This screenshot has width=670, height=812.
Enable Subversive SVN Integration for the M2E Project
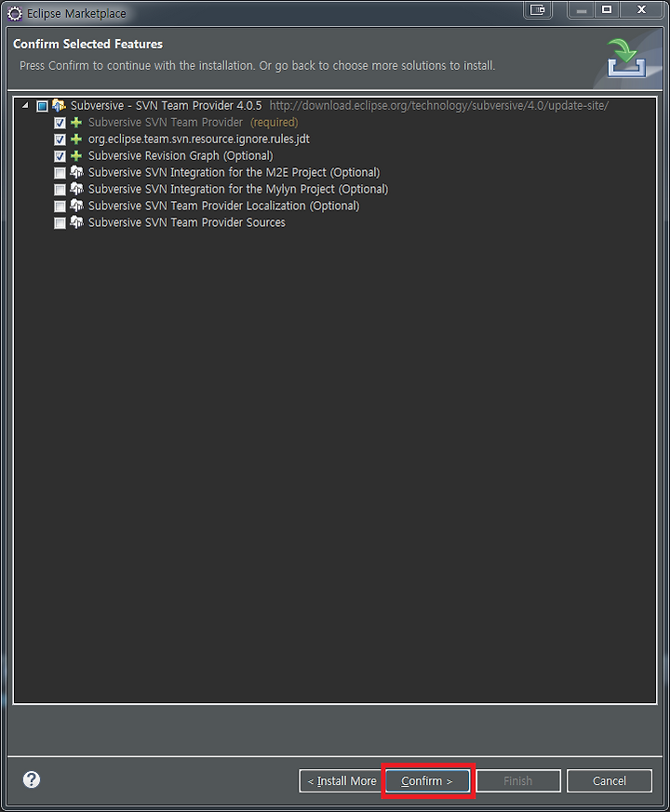(x=60, y=172)
